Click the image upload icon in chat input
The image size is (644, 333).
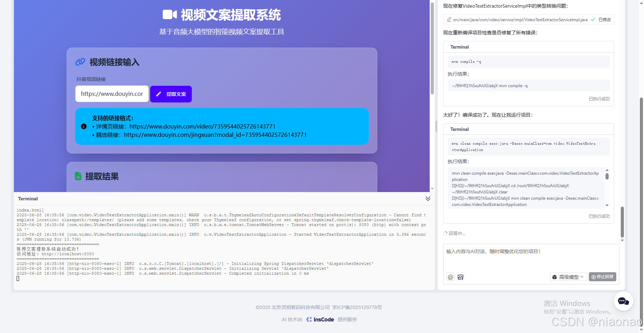click(461, 277)
